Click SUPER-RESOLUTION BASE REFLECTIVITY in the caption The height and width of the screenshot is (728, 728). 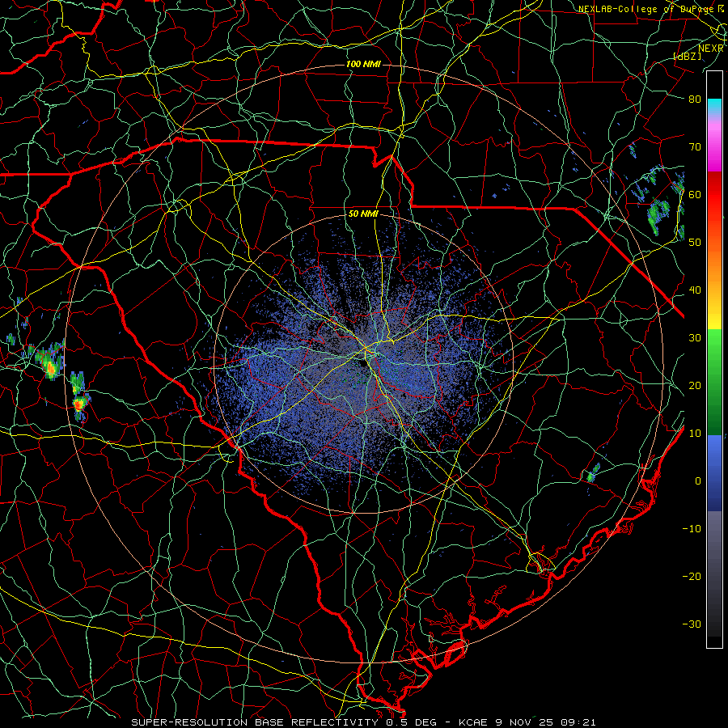point(255,722)
